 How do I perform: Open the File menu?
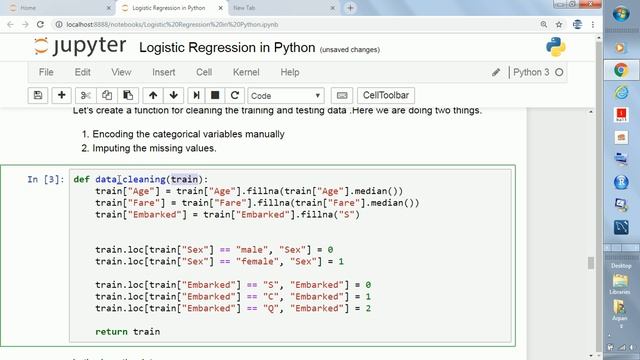[46, 72]
